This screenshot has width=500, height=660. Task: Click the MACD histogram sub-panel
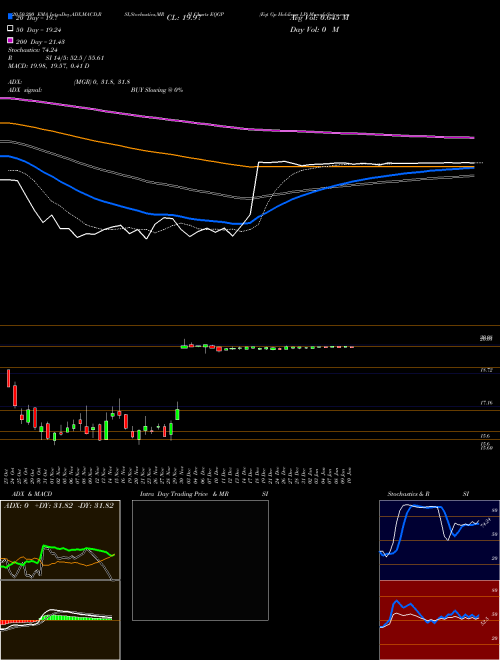tap(60, 620)
